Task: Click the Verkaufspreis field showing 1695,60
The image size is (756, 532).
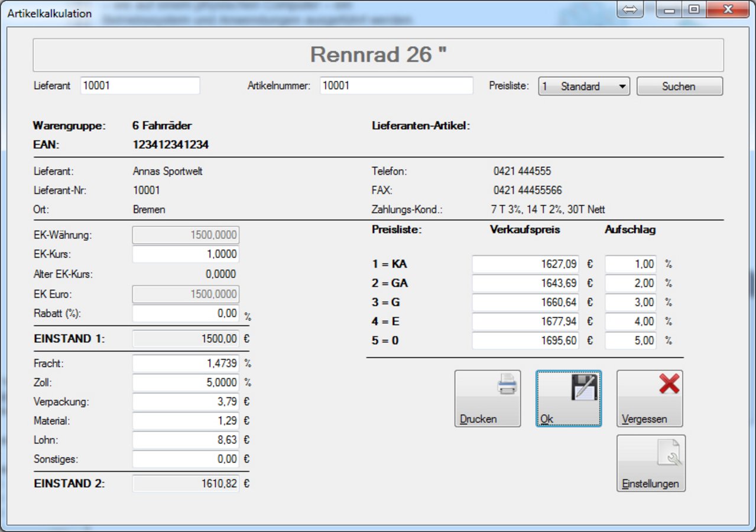Action: coord(525,340)
